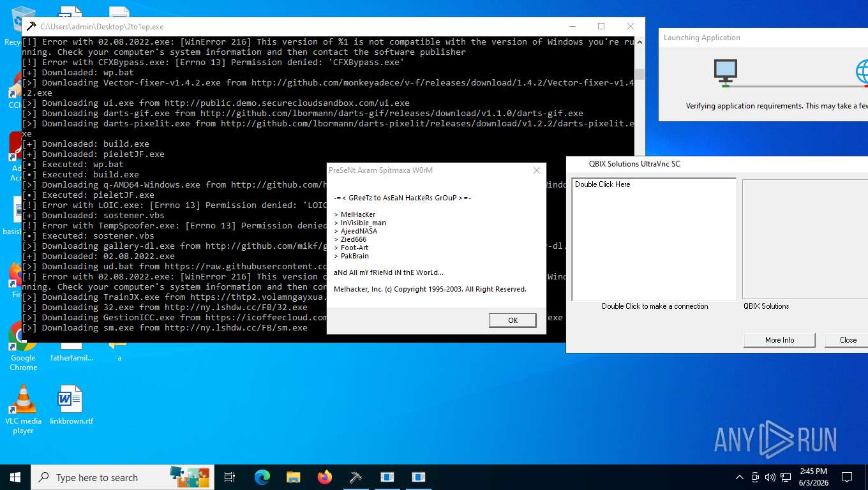This screenshot has height=490, width=868.
Task: Open linkbrown.rtf document on desktop
Action: 71,405
